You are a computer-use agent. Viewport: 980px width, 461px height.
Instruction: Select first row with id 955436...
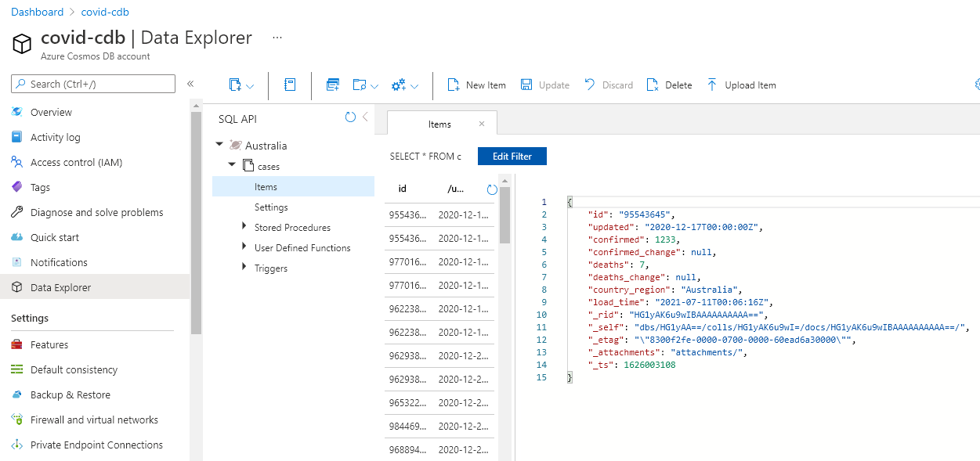(439, 214)
